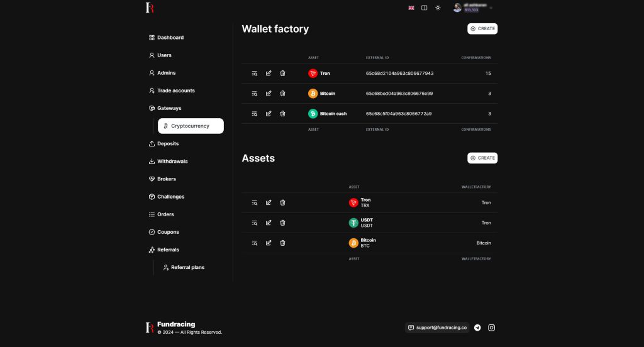
Task: Delete the Tron wallet factory row
Action: tap(282, 74)
